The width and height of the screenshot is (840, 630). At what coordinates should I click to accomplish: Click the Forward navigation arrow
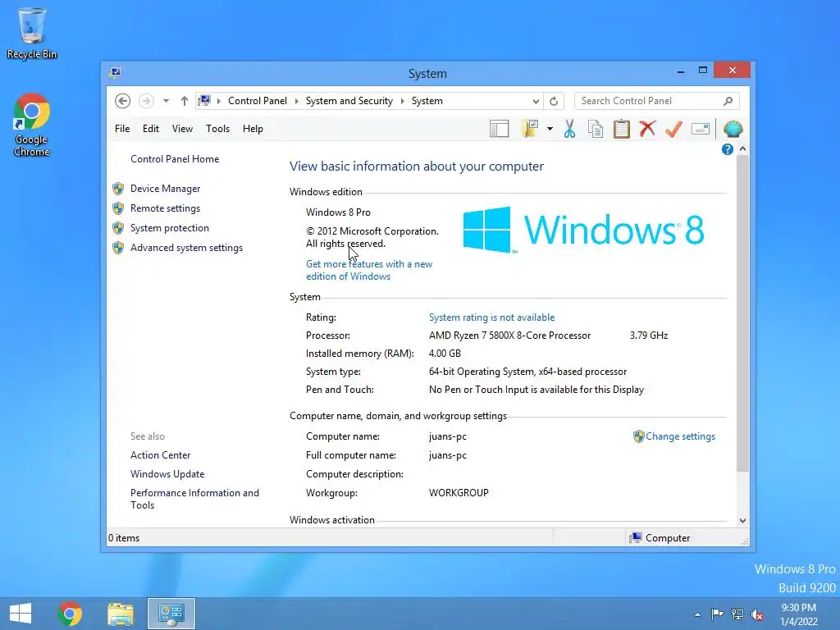click(146, 101)
